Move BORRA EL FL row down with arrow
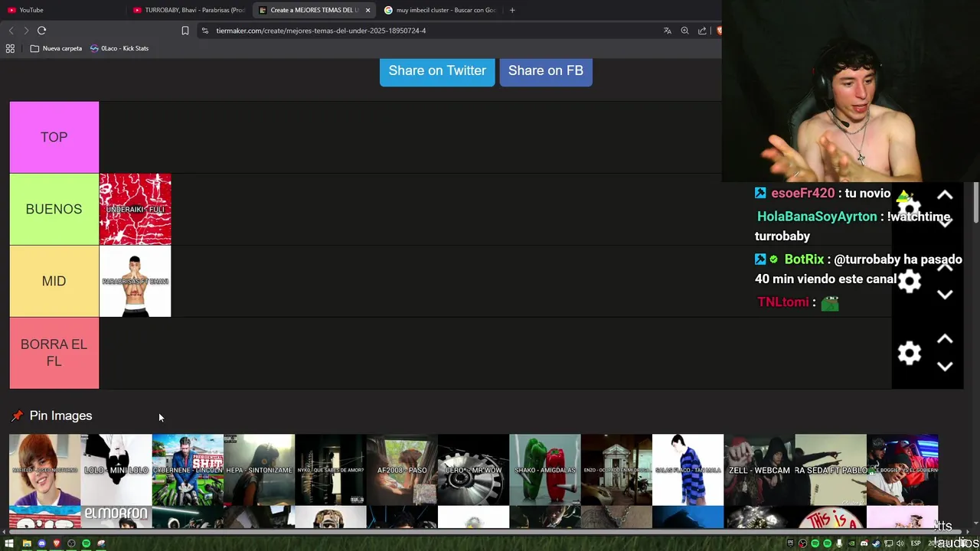 pyautogui.click(x=945, y=367)
